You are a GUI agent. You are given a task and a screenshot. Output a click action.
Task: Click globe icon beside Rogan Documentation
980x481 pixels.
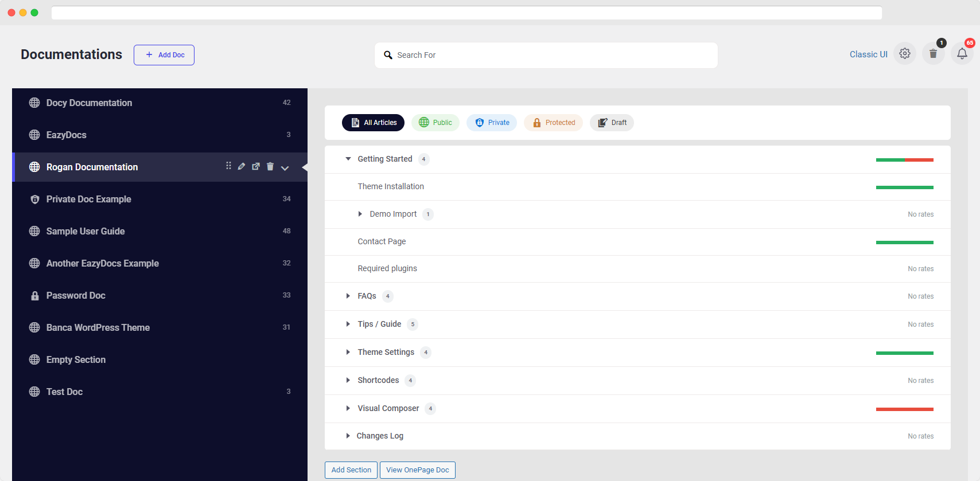click(x=34, y=167)
